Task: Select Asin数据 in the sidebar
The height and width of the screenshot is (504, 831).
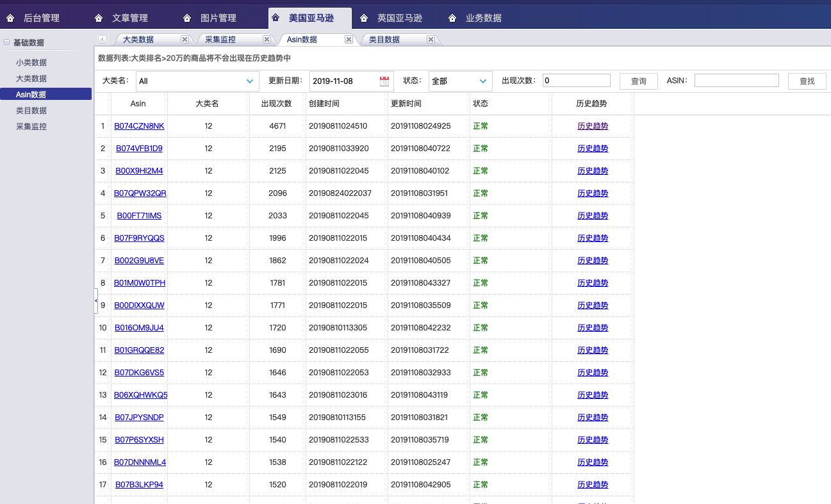Action: pyautogui.click(x=45, y=94)
